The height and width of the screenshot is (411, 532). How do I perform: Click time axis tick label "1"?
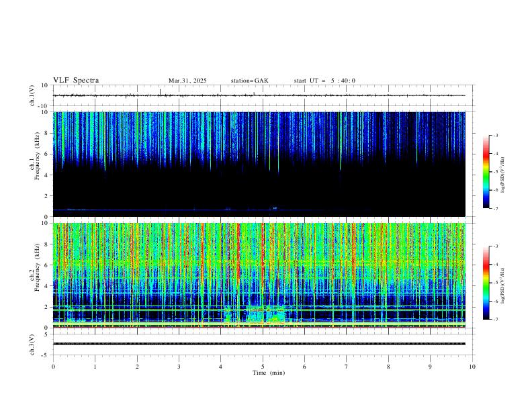(95, 367)
